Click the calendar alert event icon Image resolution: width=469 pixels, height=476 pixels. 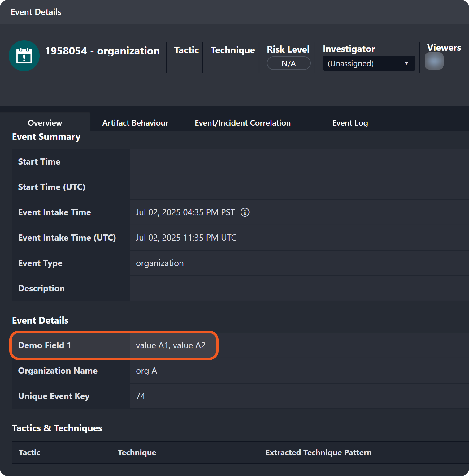24,56
